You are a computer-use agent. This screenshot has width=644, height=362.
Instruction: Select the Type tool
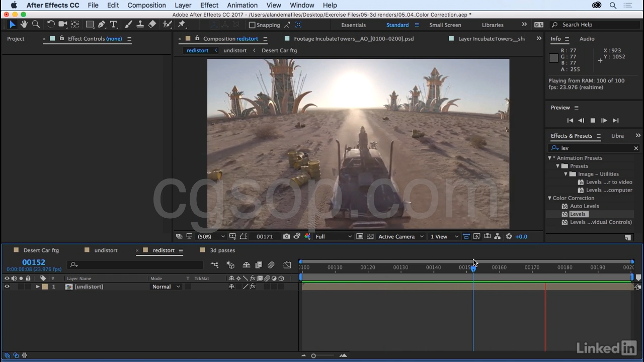(113, 24)
